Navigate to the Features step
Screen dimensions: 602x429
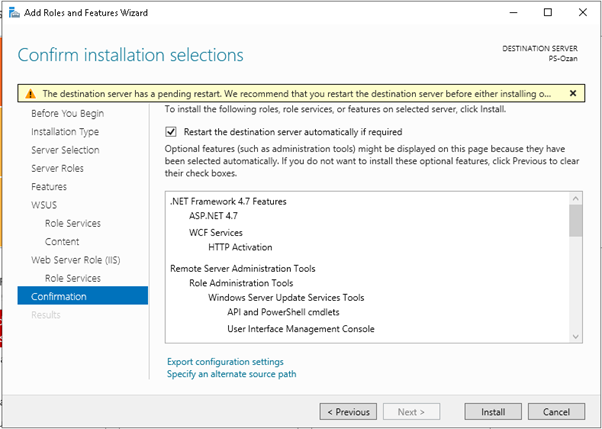coord(49,187)
